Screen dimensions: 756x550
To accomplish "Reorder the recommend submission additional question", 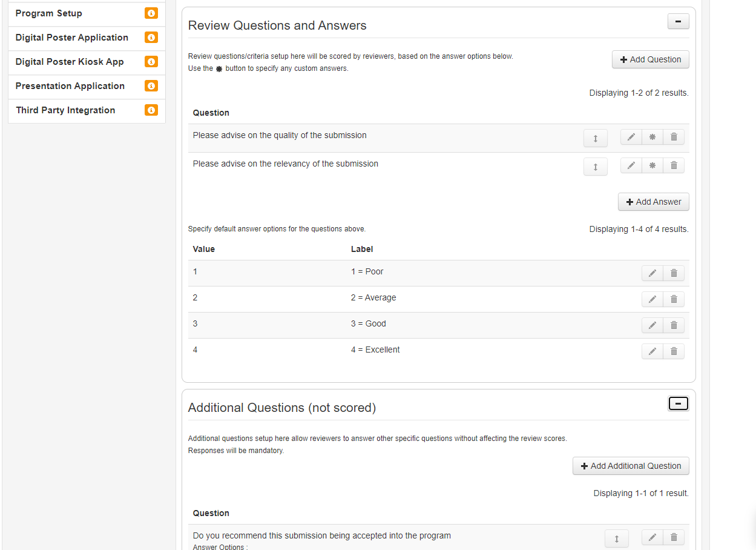I will click(x=617, y=538).
